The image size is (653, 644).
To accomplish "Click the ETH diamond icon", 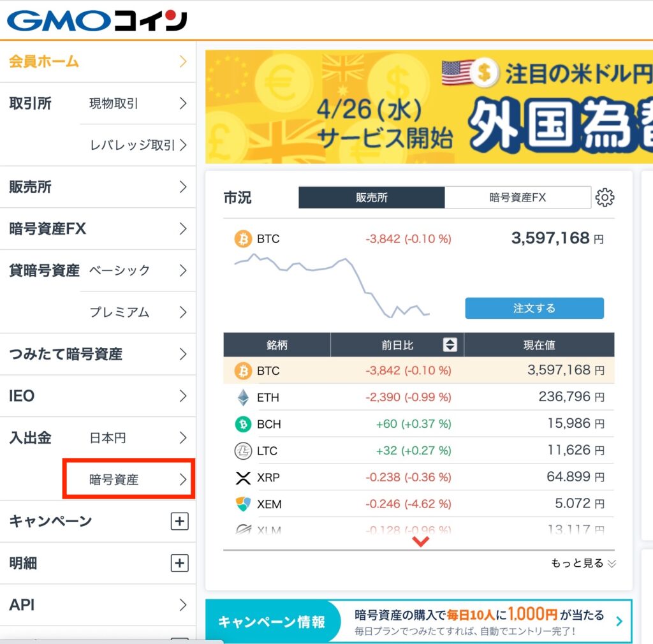I will pos(243,397).
